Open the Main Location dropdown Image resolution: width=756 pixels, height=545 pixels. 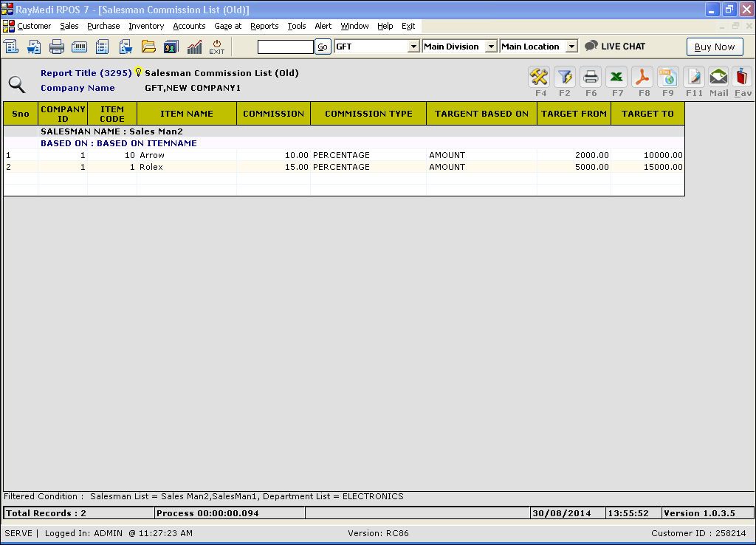point(571,47)
